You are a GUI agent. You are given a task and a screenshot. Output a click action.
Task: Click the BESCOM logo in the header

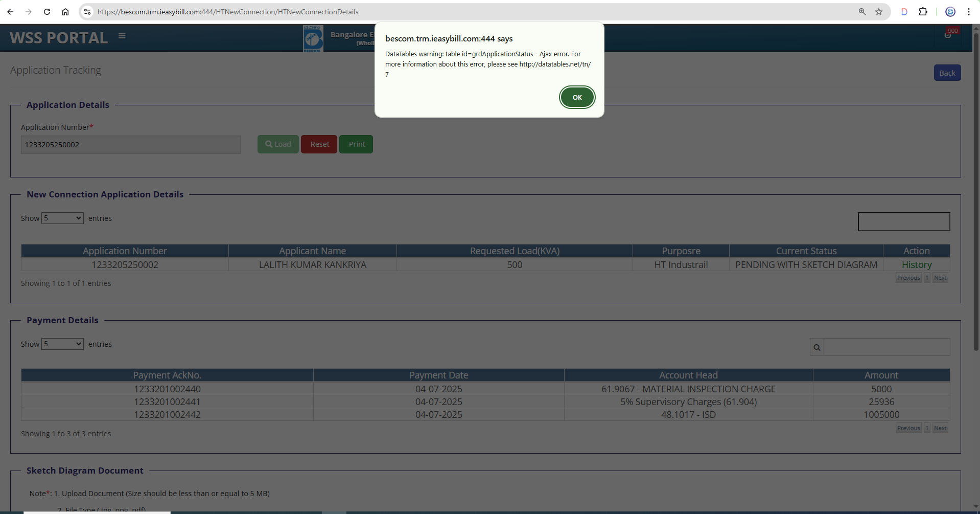[x=313, y=38]
